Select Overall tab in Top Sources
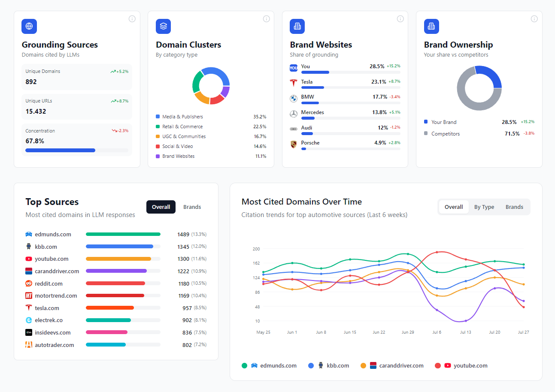 161,207
